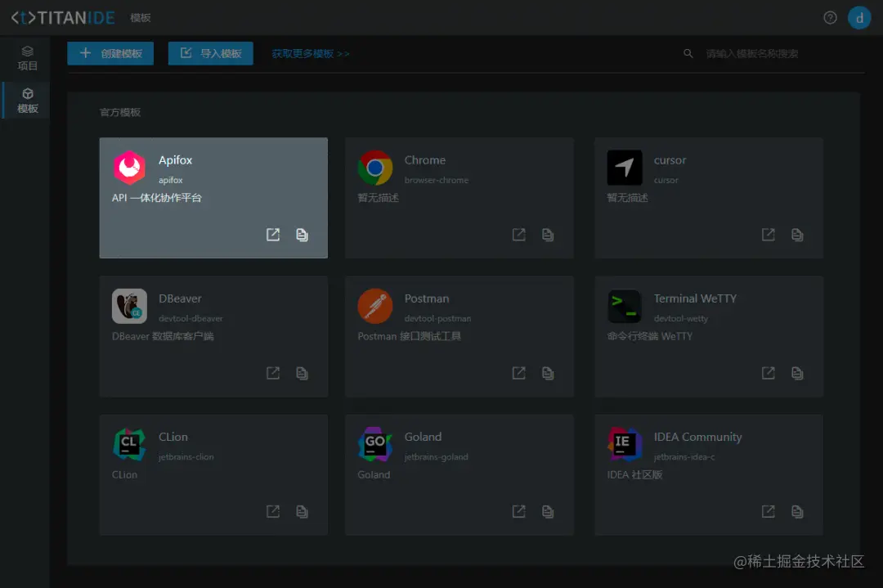Switch to the 项目 sidebar tab
The width and height of the screenshot is (883, 588).
click(27, 58)
